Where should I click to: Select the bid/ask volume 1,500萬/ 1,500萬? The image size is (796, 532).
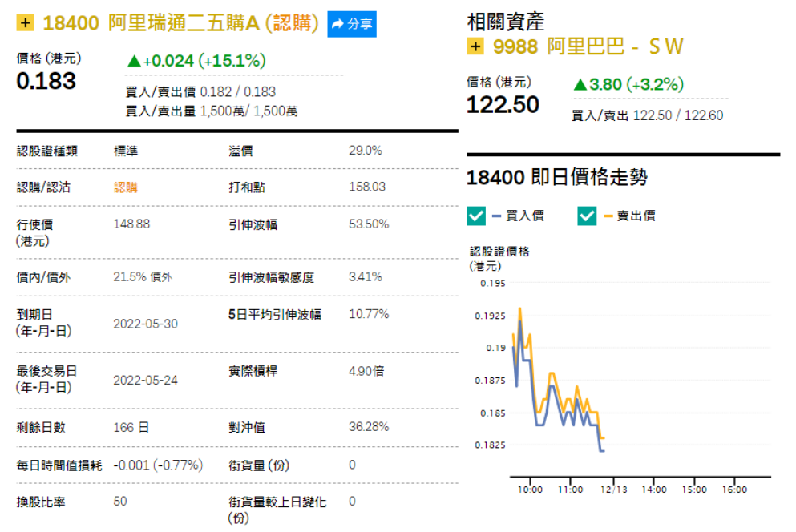coord(248,111)
